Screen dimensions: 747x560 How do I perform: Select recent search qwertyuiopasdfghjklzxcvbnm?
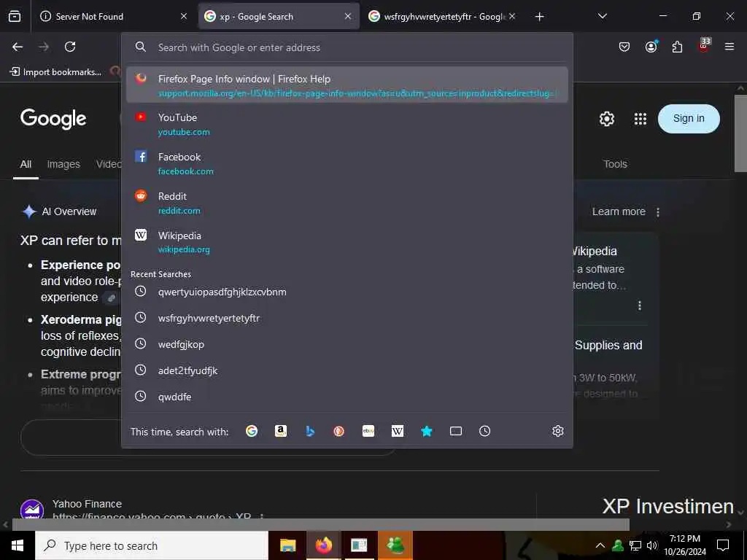(x=347, y=292)
